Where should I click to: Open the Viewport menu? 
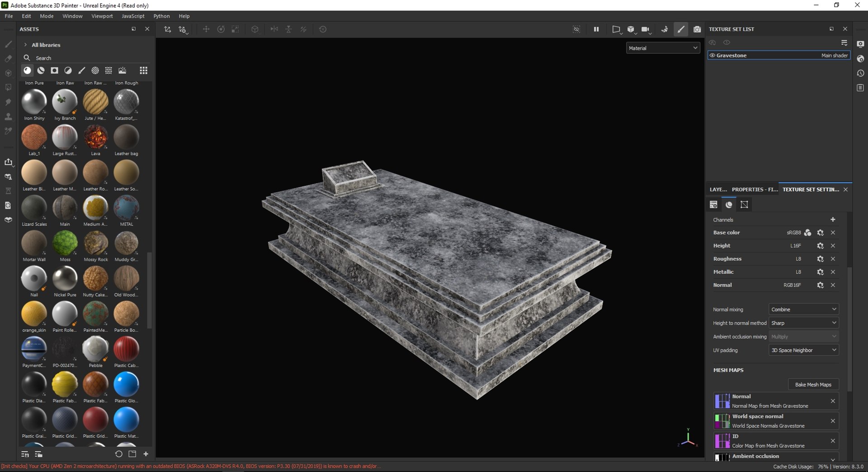tap(102, 16)
